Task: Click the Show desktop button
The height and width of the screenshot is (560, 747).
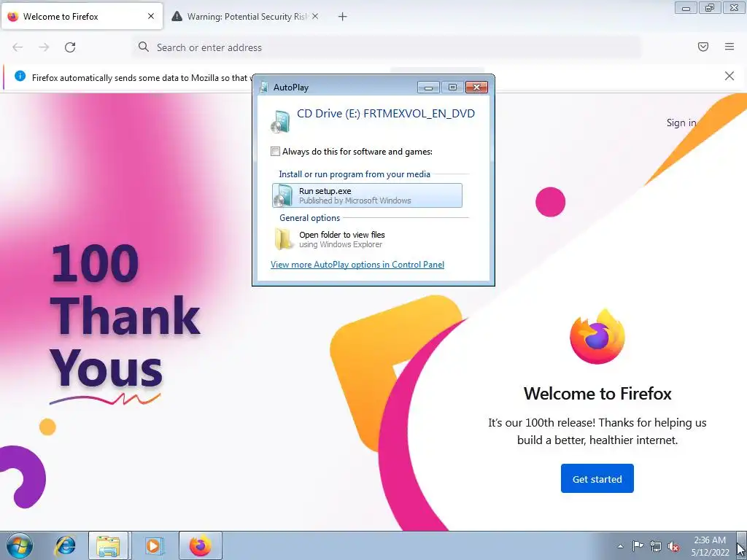Action: [x=742, y=545]
